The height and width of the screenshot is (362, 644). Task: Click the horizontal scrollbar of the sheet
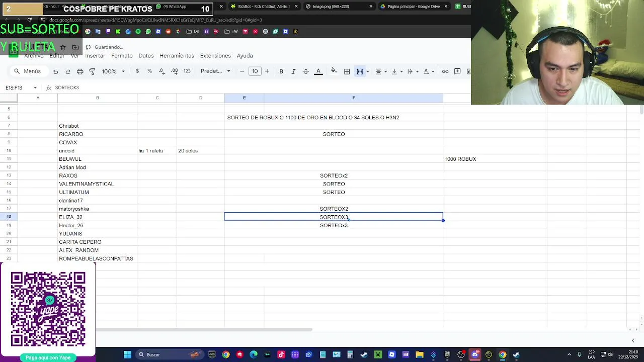point(204,330)
